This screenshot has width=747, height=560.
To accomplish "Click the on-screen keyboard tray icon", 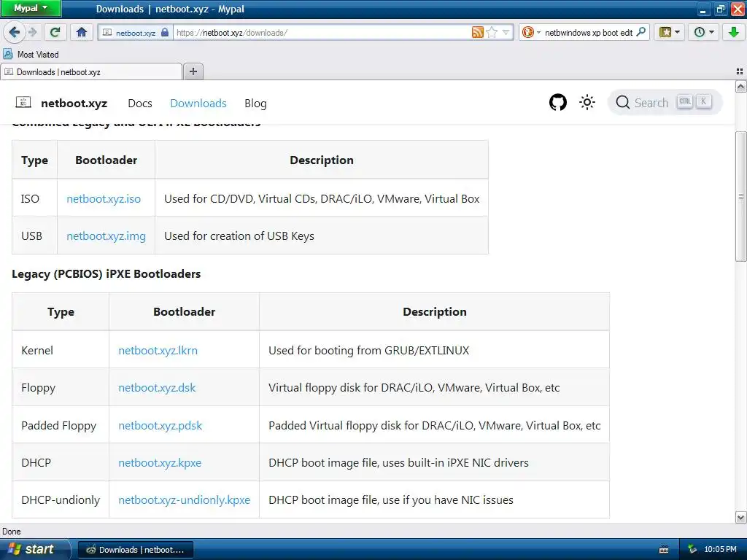I will point(664,550).
